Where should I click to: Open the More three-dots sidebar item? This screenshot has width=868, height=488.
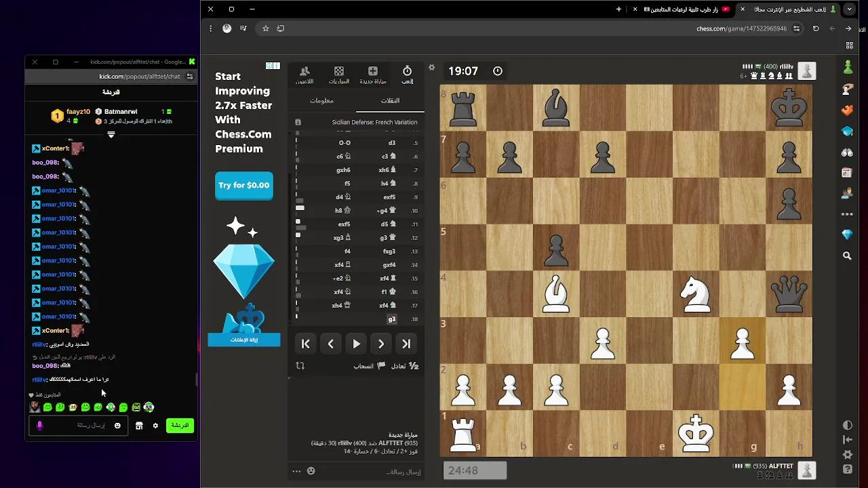(848, 214)
